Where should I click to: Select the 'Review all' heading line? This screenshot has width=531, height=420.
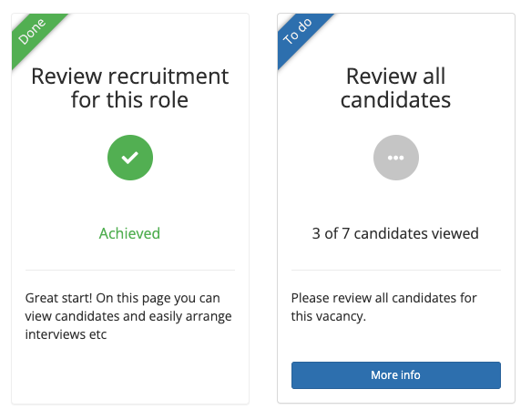point(395,77)
